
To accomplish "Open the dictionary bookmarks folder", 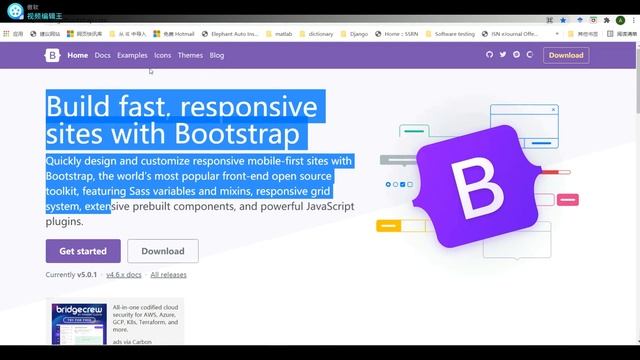I will coord(317,34).
